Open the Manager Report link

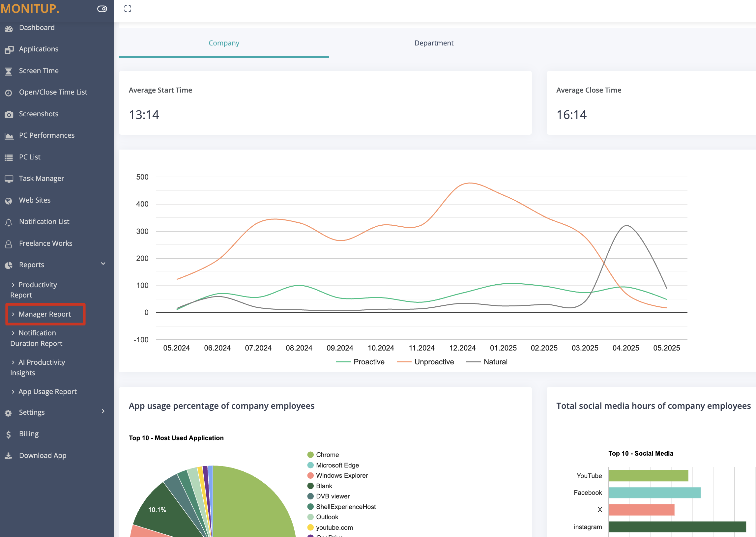coord(44,314)
